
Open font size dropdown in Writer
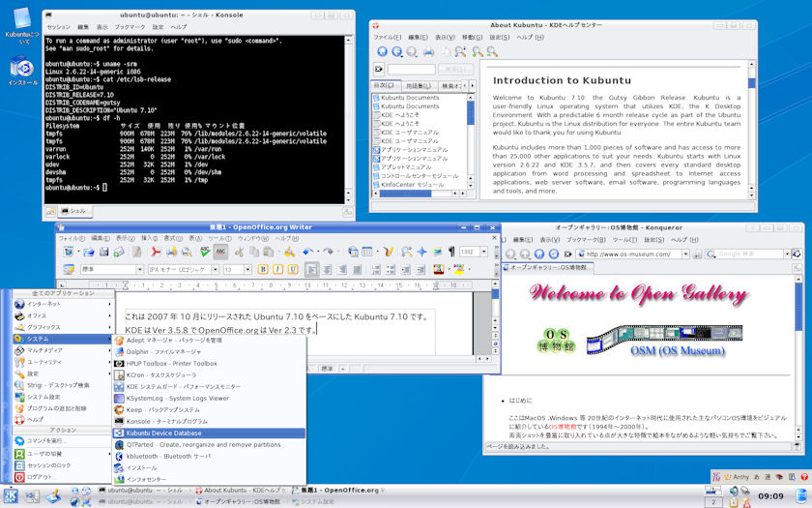click(x=247, y=270)
